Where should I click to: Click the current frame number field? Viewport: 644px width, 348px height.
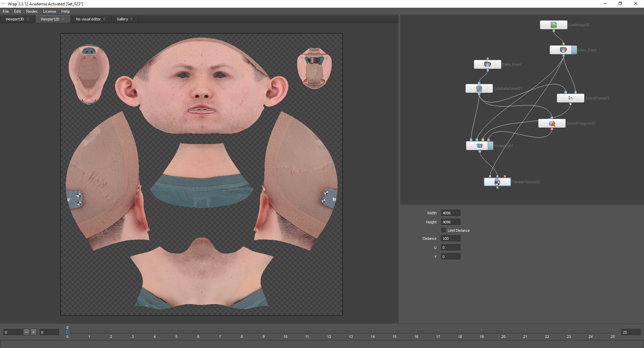tap(49, 332)
